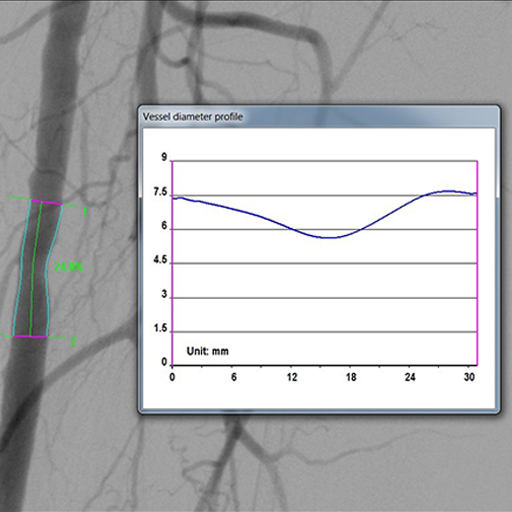Click the right magenta vertical cursor in chart

pos(477,263)
